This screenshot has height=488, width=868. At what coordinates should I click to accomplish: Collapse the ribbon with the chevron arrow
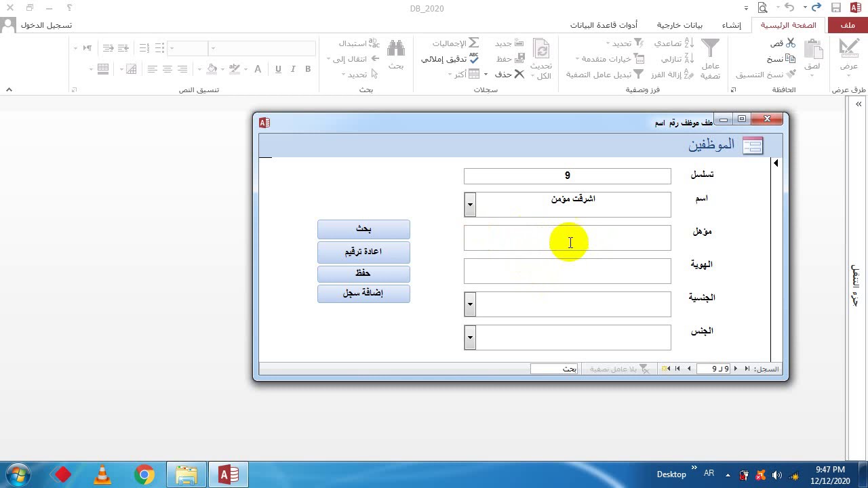point(9,89)
